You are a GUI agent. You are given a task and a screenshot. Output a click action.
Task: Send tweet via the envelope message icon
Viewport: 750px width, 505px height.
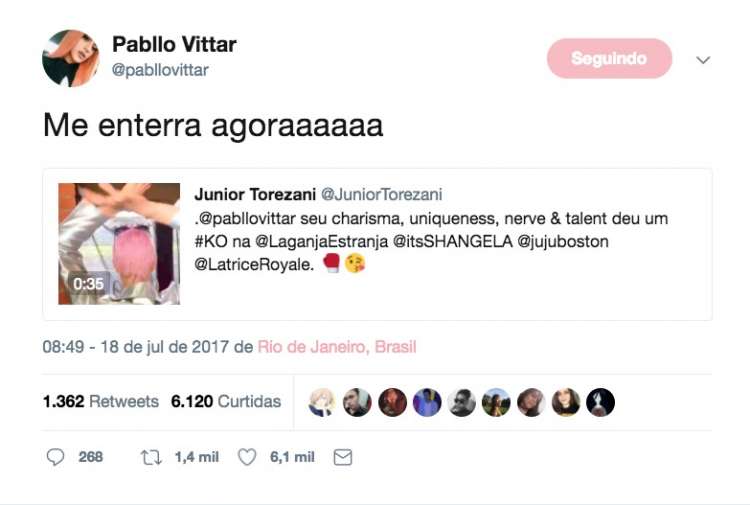pos(342,457)
